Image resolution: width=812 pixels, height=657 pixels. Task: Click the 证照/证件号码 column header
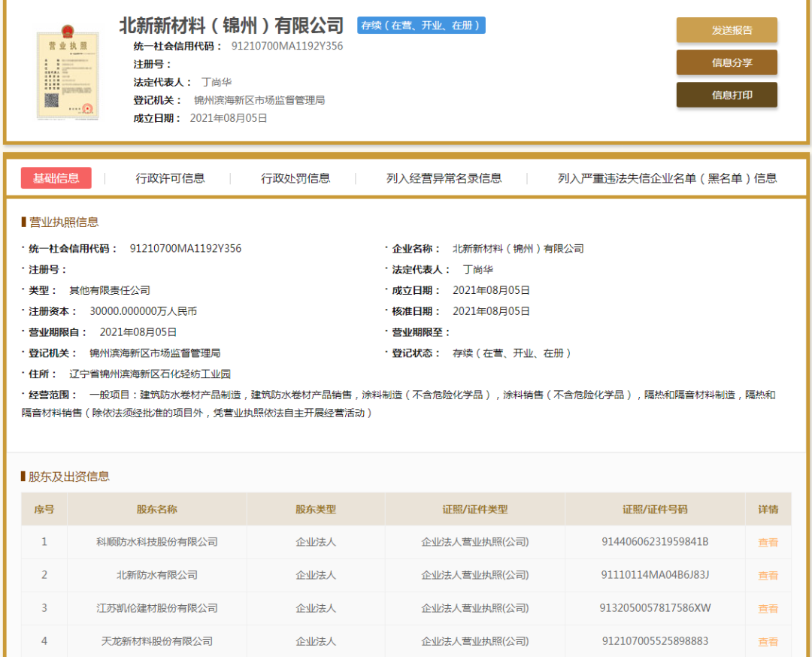pyautogui.click(x=655, y=510)
